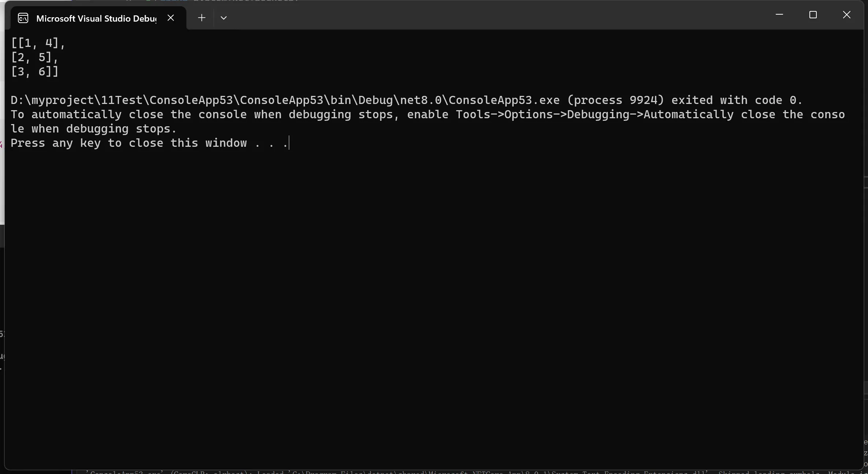
Task: Click the text 'exited with code 0.'
Action: [737, 100]
